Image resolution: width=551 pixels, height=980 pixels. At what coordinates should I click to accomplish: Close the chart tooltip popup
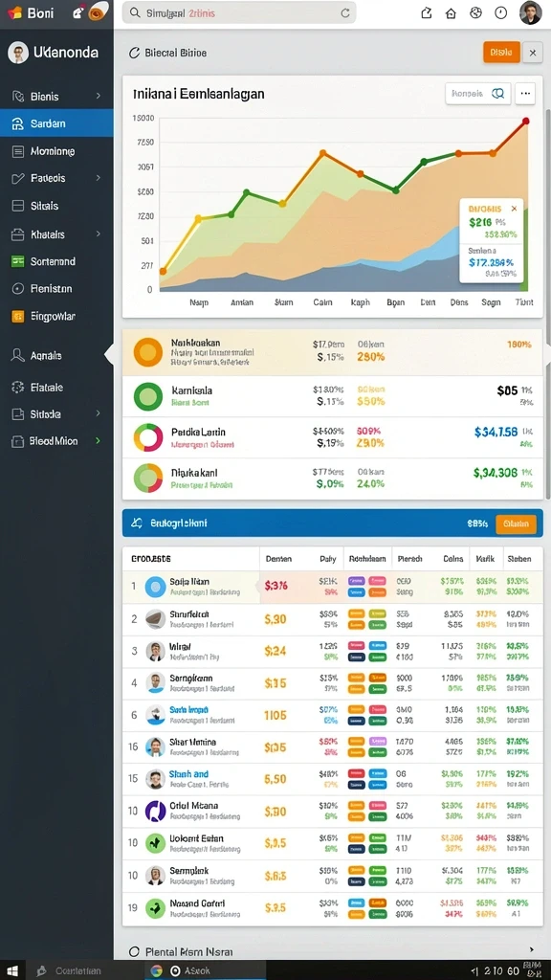pyautogui.click(x=514, y=209)
